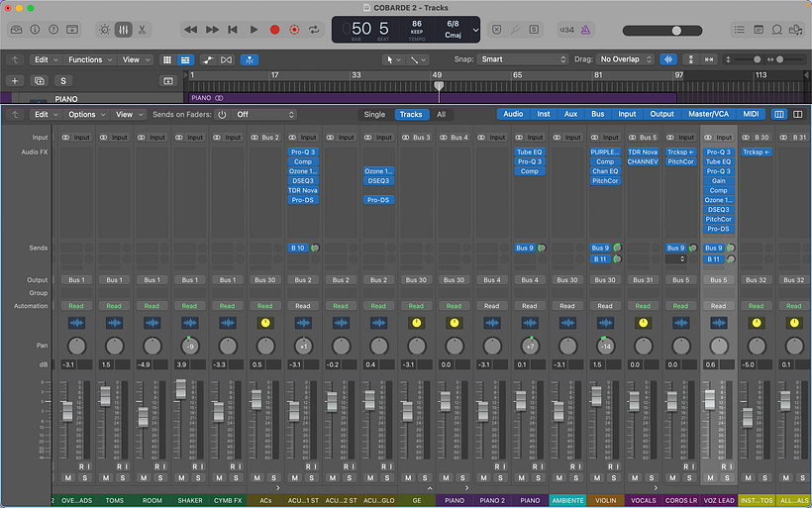Click the Bus 9 send on COROS LR strip

click(x=675, y=248)
